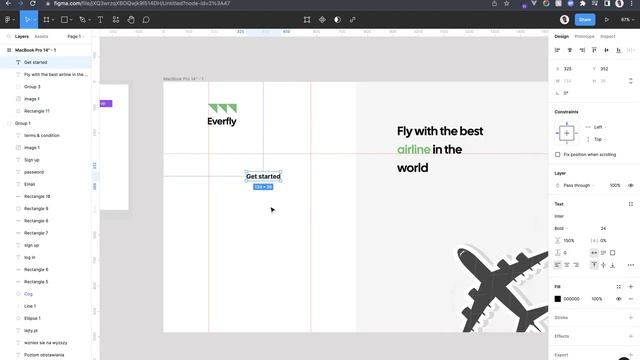
Task: Open font size 24 field
Action: 604,229
